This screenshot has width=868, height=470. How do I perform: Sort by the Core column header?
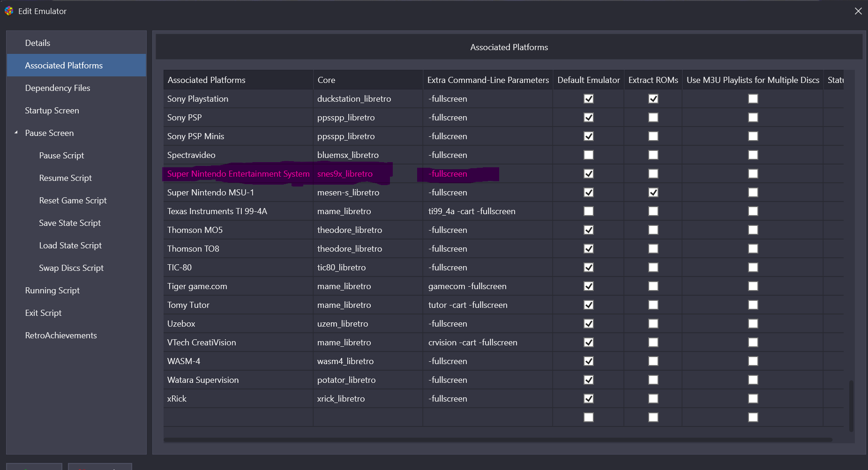click(326, 80)
